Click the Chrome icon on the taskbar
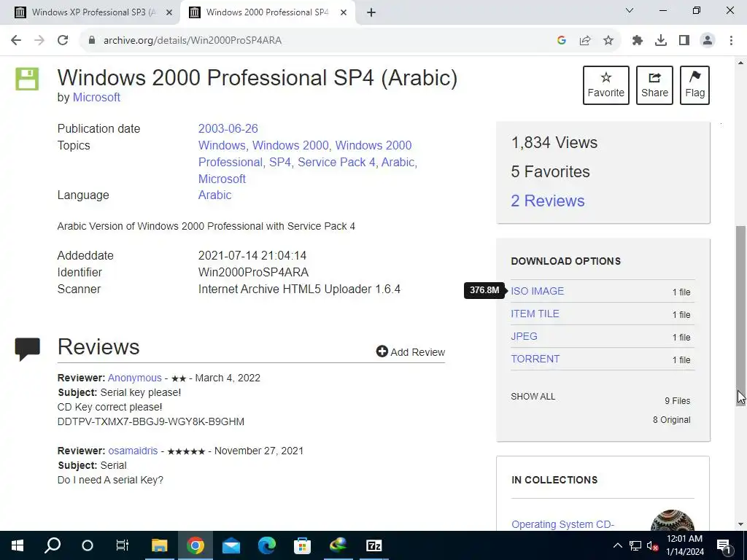This screenshot has height=560, width=747. 196,545
